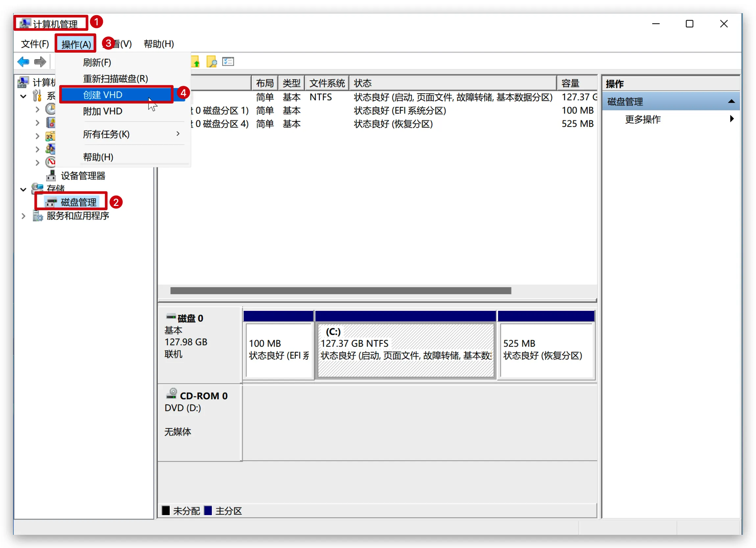Click the Performance monitor tree icon
The image size is (756, 548).
click(51, 162)
